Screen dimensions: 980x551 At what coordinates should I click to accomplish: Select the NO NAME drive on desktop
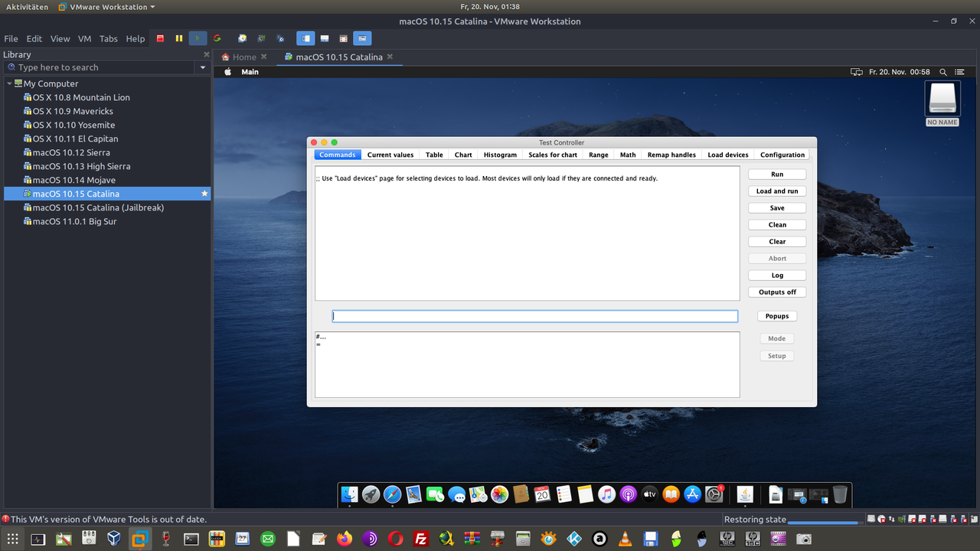click(x=942, y=103)
